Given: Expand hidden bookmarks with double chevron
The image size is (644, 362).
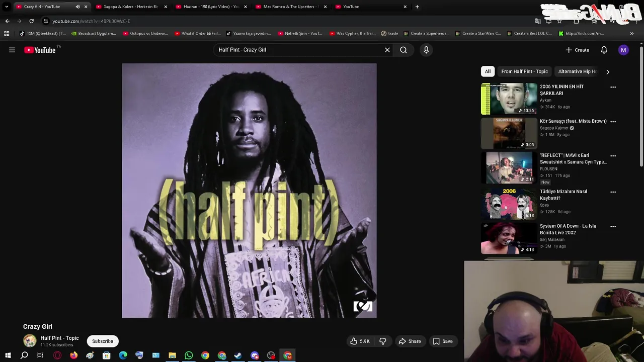Looking at the screenshot, I should click(632, 34).
